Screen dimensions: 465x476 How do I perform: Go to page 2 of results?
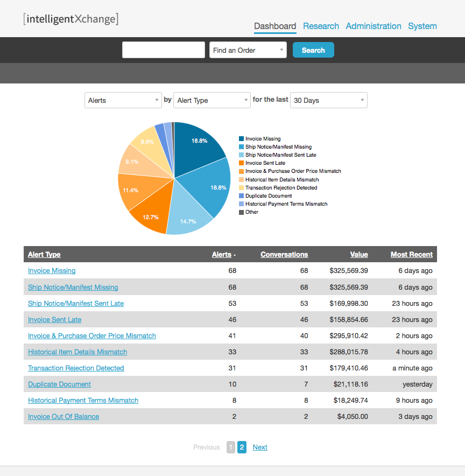pos(242,447)
